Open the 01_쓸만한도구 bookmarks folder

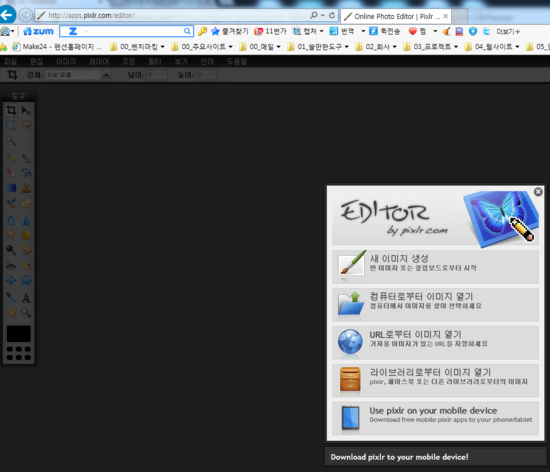click(318, 47)
